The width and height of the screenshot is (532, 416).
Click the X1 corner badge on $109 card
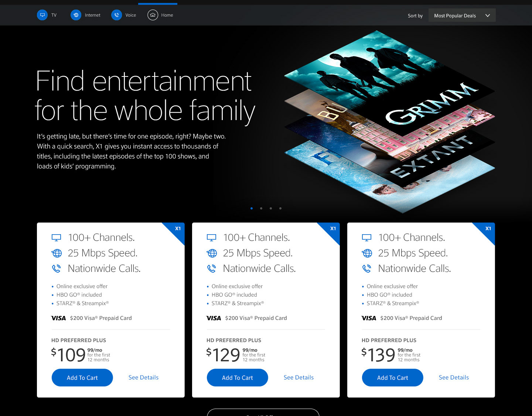click(x=177, y=230)
